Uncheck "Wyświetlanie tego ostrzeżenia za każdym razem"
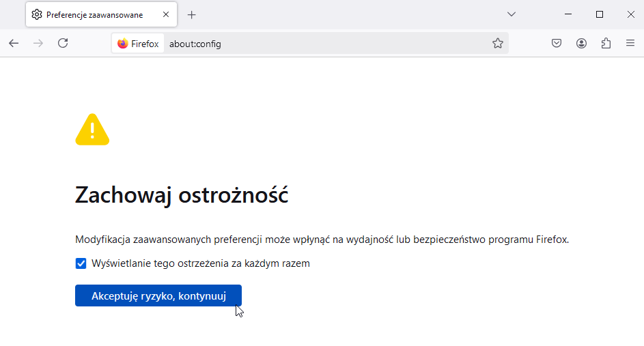Viewport: 644px width, 346px height. [x=81, y=263]
